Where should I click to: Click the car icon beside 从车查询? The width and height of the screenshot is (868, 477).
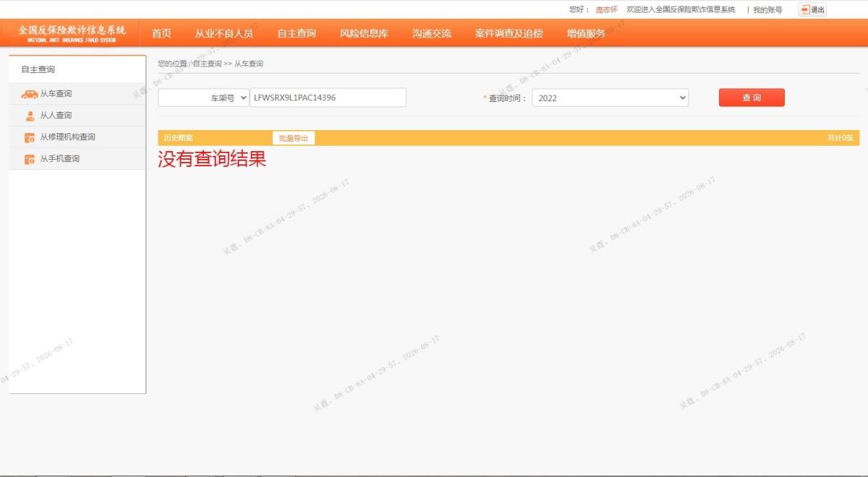tap(30, 94)
